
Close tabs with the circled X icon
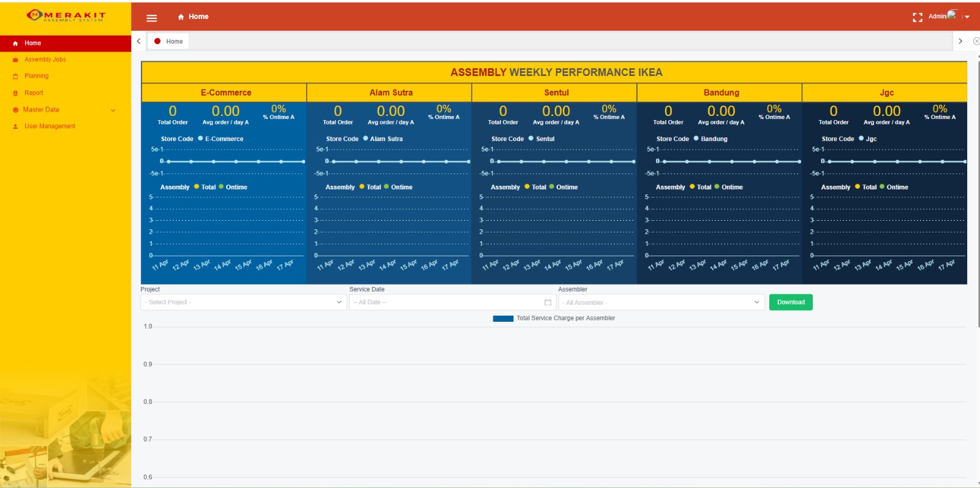976,41
